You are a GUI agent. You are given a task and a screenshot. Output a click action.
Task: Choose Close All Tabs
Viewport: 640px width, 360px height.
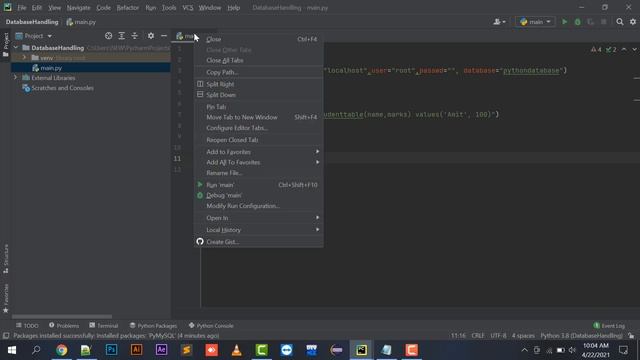(x=258, y=60)
